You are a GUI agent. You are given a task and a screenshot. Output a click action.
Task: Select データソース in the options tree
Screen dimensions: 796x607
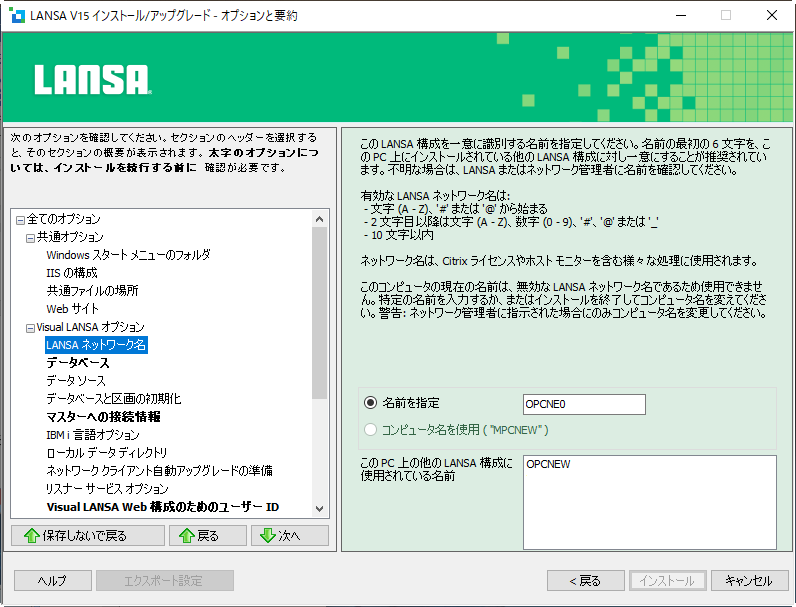(76, 381)
